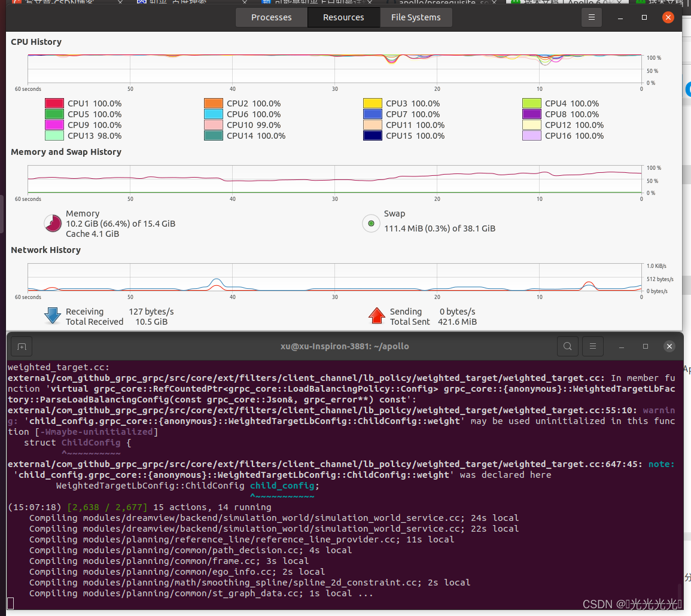This screenshot has height=616, width=691.
Task: Click the network history graph
Action: (x=334, y=277)
